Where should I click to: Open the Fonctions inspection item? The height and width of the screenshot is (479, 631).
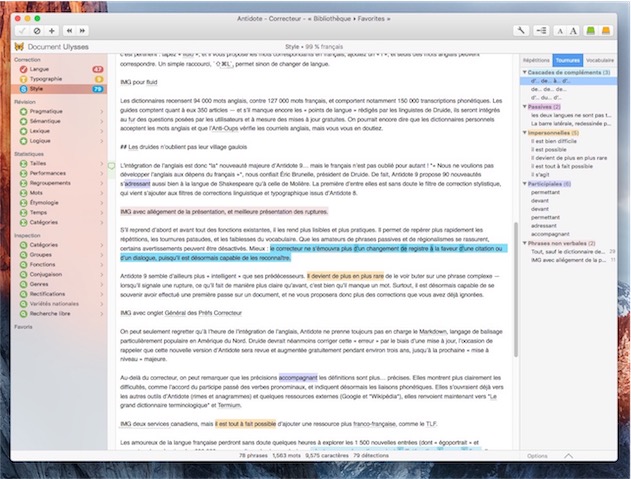(60, 264)
